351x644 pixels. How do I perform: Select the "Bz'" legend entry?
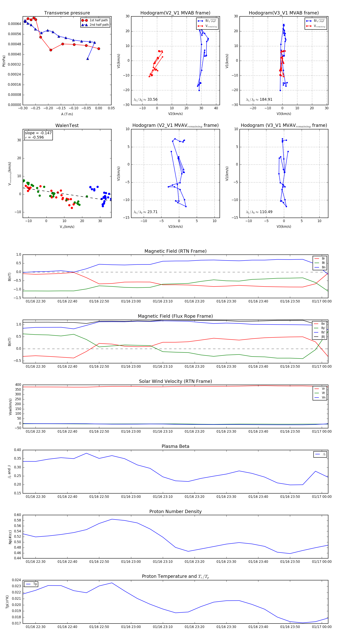click(x=320, y=332)
